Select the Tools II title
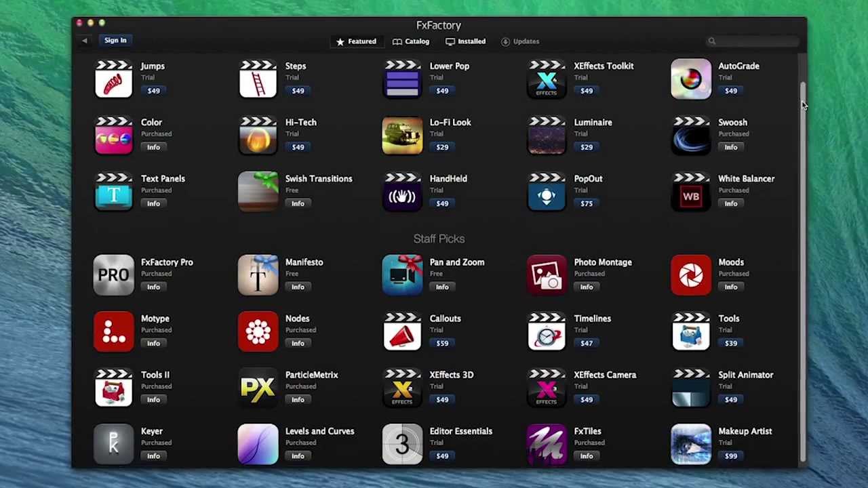The height and width of the screenshot is (488, 868). coord(155,375)
